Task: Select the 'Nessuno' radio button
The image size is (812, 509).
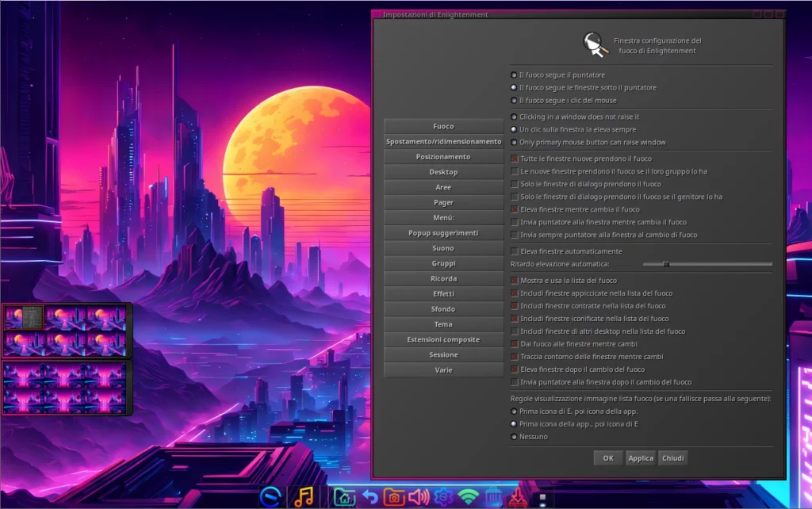Action: coord(514,437)
